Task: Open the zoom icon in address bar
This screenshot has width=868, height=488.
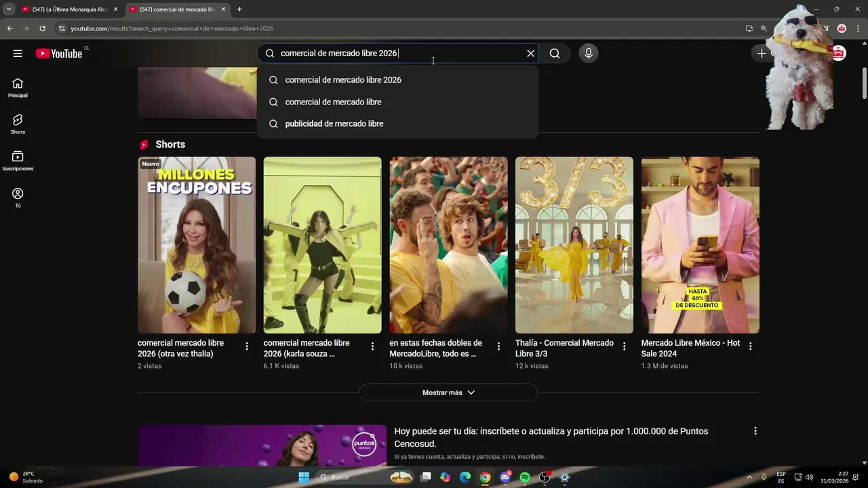Action: (x=764, y=28)
